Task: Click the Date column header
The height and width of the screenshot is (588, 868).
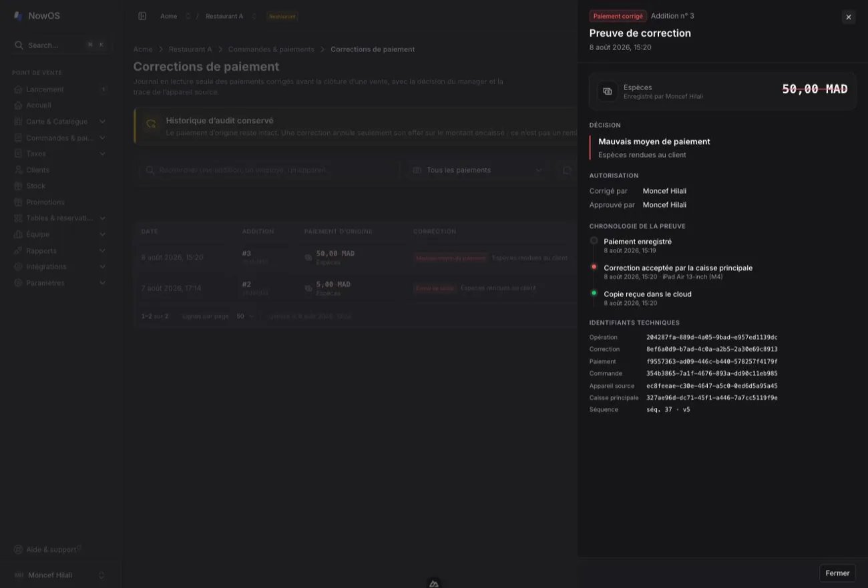Action: (150, 232)
